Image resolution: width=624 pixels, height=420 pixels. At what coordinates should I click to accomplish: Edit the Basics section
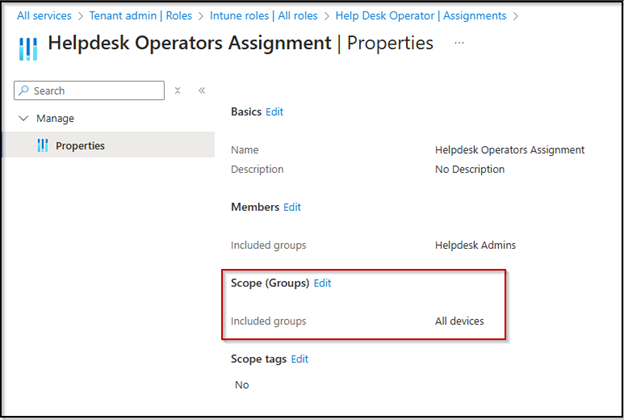274,112
